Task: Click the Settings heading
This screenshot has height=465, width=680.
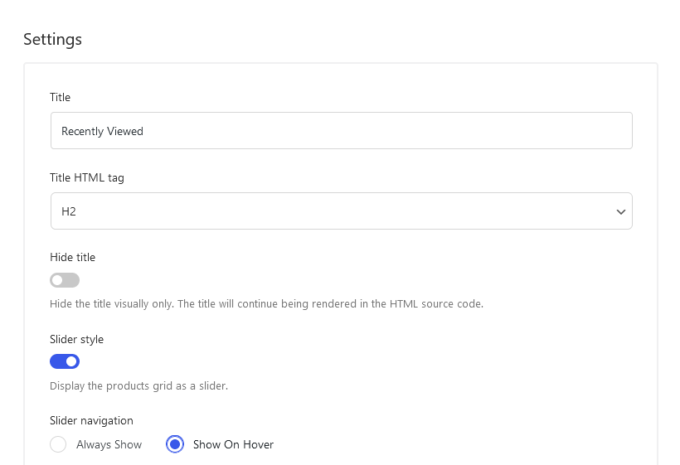Action: click(x=52, y=39)
